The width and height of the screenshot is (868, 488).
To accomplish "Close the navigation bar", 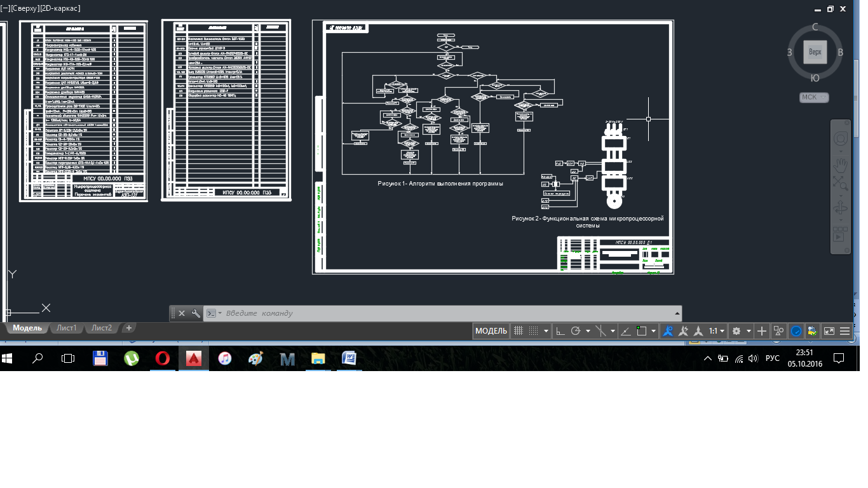I will [847, 123].
